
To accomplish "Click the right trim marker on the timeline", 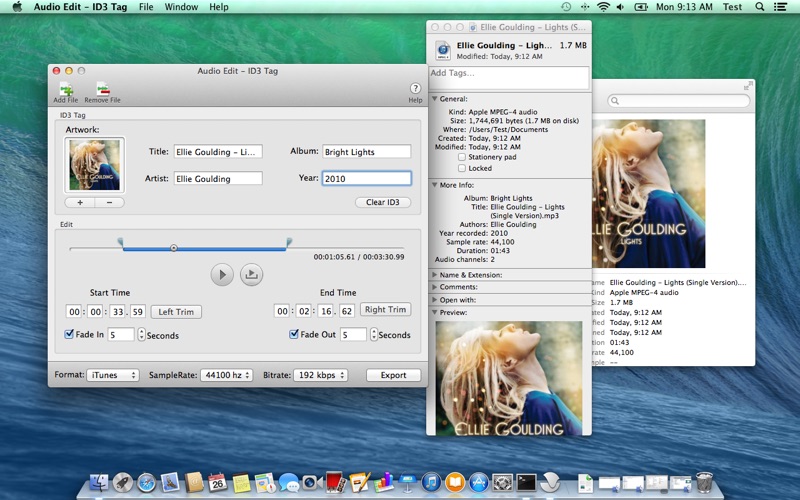I will click(x=289, y=241).
